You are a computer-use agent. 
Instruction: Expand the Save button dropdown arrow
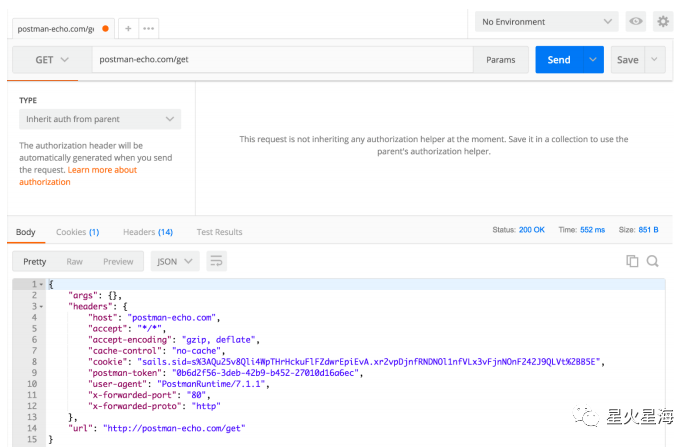(654, 59)
